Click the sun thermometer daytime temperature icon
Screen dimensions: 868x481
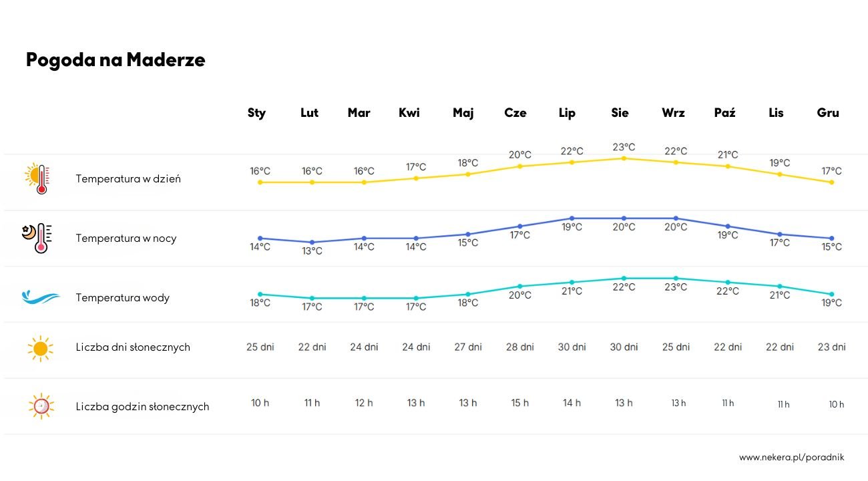[x=38, y=179]
